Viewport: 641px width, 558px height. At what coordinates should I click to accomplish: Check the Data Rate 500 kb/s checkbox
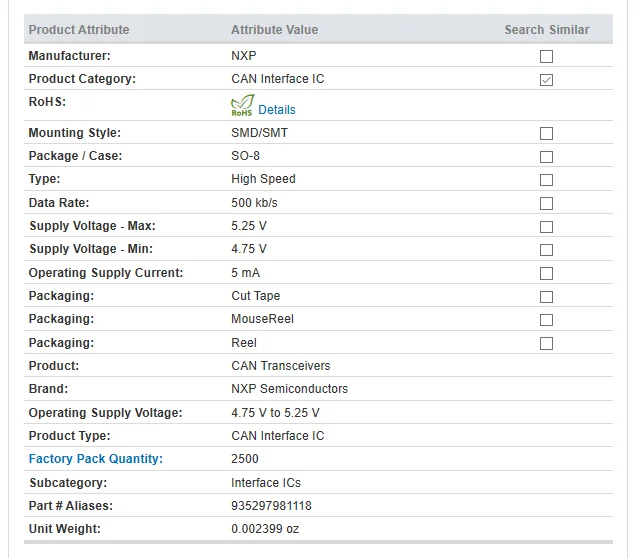pos(546,203)
